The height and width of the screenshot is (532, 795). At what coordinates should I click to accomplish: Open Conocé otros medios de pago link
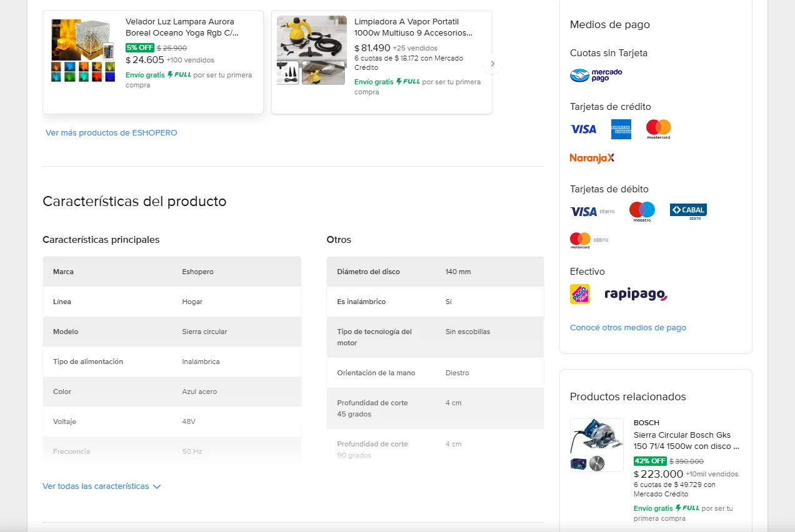(x=628, y=328)
